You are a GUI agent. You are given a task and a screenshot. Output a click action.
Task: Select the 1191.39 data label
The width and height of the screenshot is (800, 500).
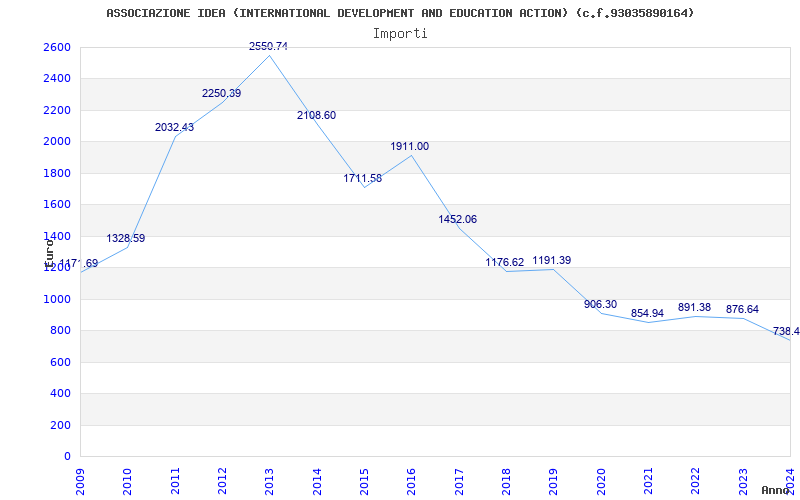coord(552,261)
